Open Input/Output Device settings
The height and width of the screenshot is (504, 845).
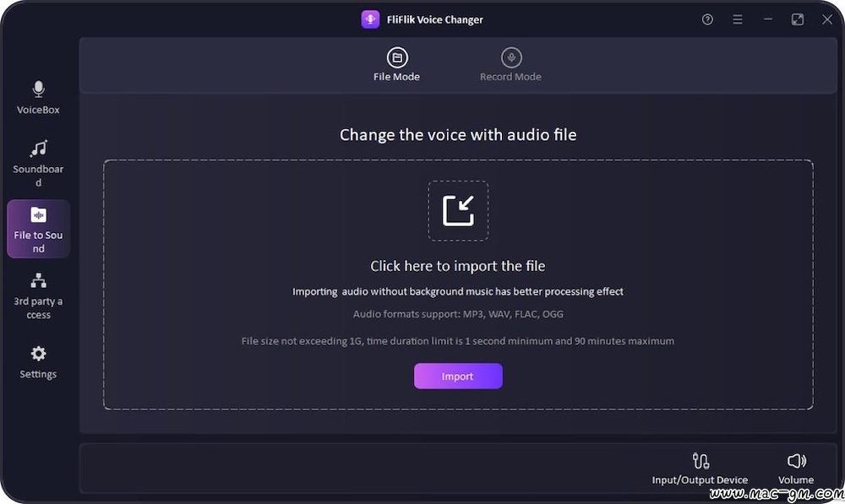click(700, 469)
